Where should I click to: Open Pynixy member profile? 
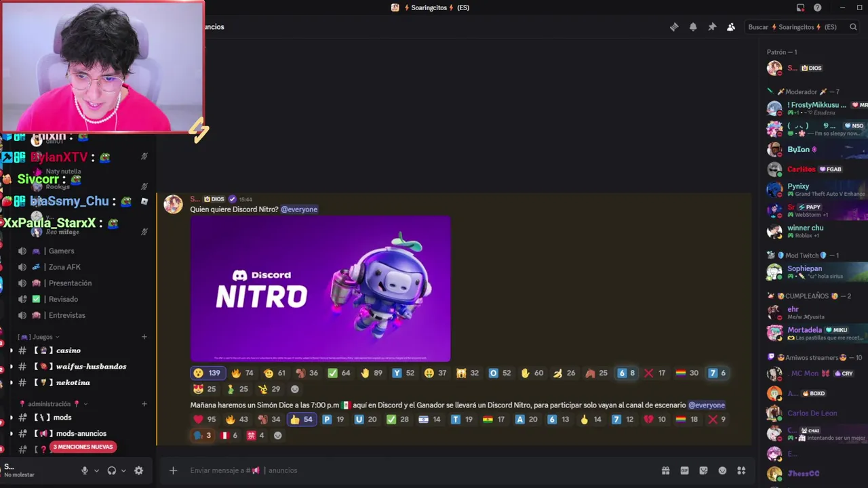click(x=816, y=190)
